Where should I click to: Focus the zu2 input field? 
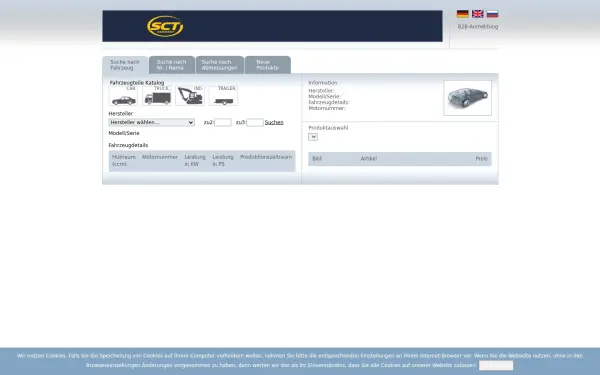(x=223, y=122)
